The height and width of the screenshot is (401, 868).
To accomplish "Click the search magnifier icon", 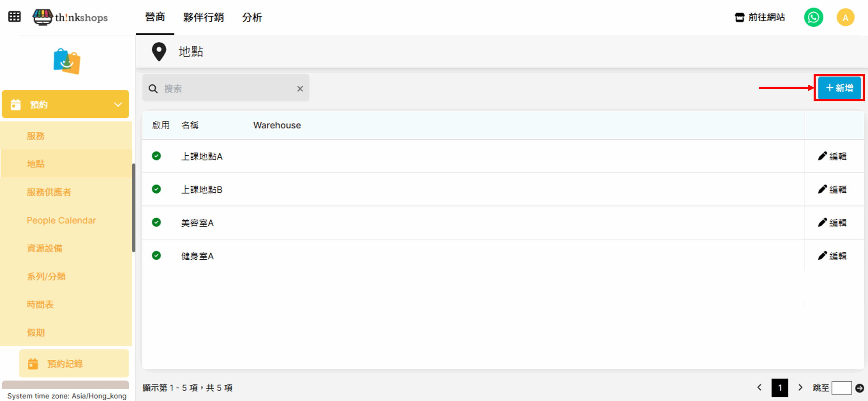I will 153,89.
